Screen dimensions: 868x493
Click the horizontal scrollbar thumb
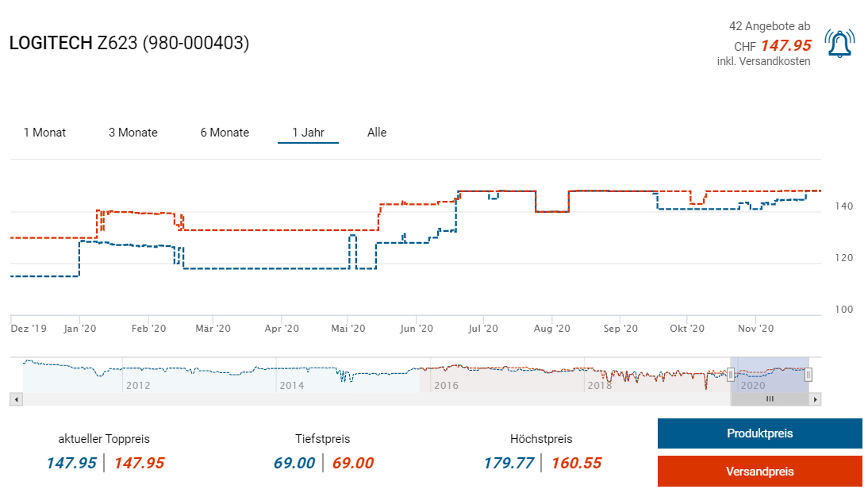click(769, 399)
